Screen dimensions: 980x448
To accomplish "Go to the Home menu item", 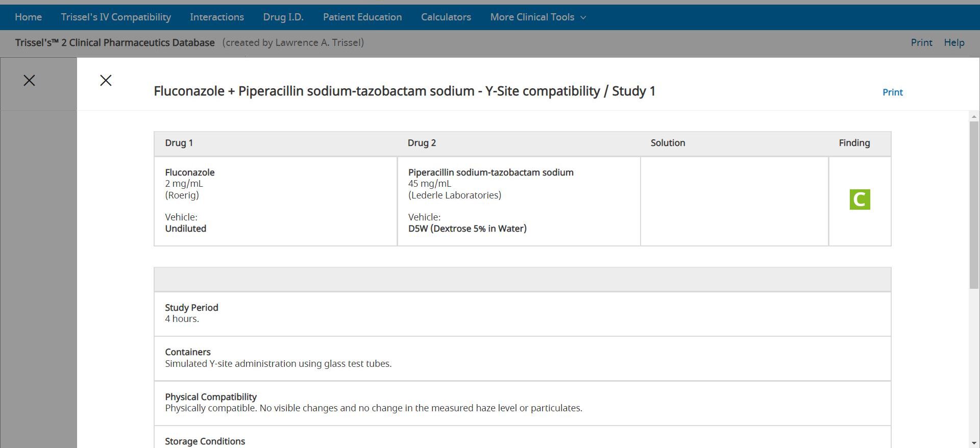I will 29,17.
